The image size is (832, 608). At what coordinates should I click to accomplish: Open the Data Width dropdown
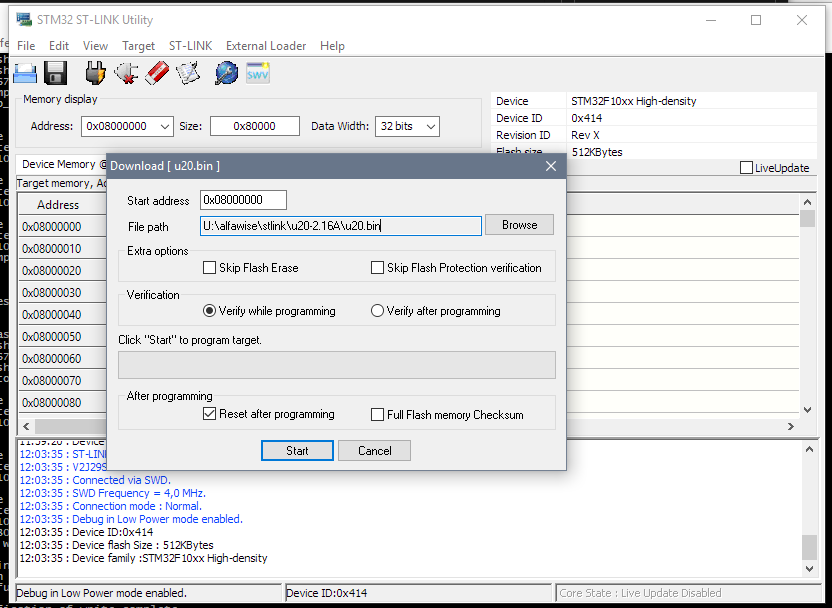click(x=431, y=126)
